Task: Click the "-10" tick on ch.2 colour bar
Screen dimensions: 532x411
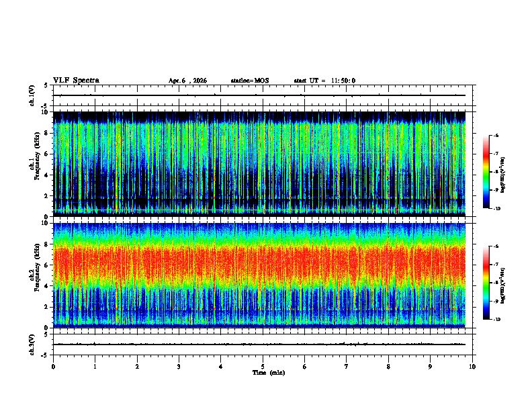Action: [x=496, y=320]
